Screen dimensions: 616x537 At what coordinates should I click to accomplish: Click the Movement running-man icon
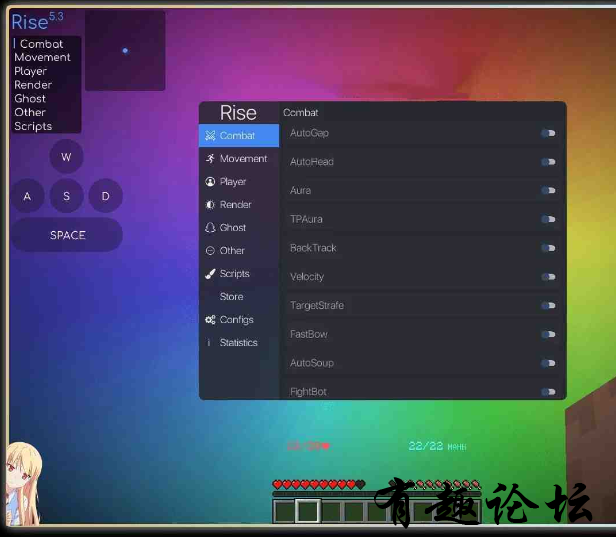click(x=210, y=158)
